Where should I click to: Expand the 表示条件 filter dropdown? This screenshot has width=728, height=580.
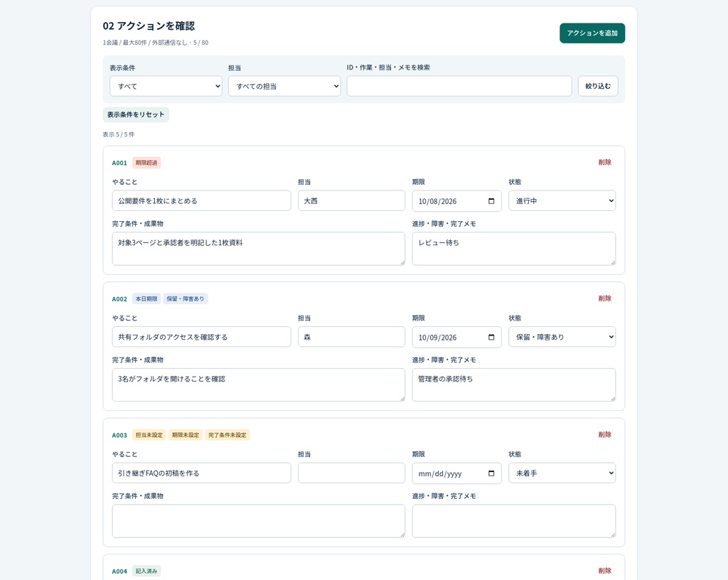click(x=166, y=86)
